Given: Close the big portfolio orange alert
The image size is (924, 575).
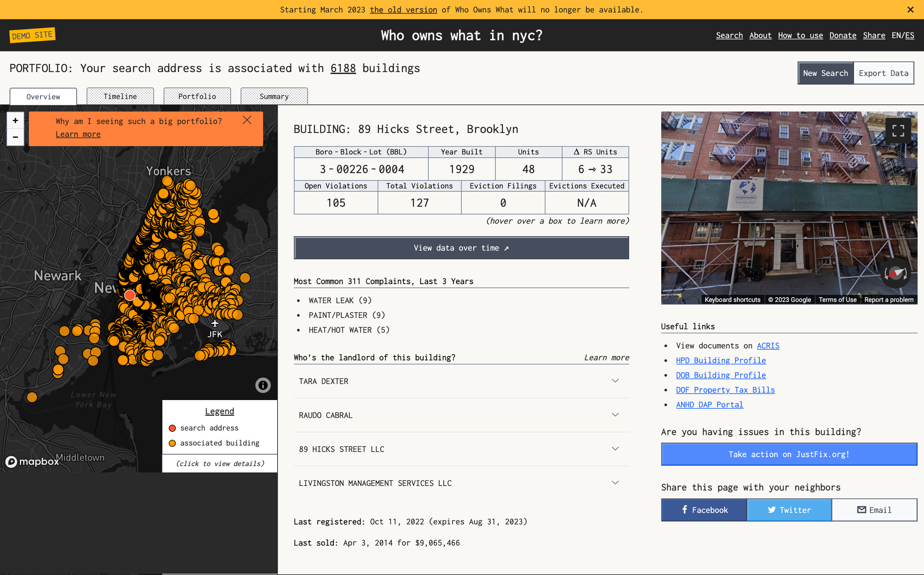Looking at the screenshot, I should [247, 120].
